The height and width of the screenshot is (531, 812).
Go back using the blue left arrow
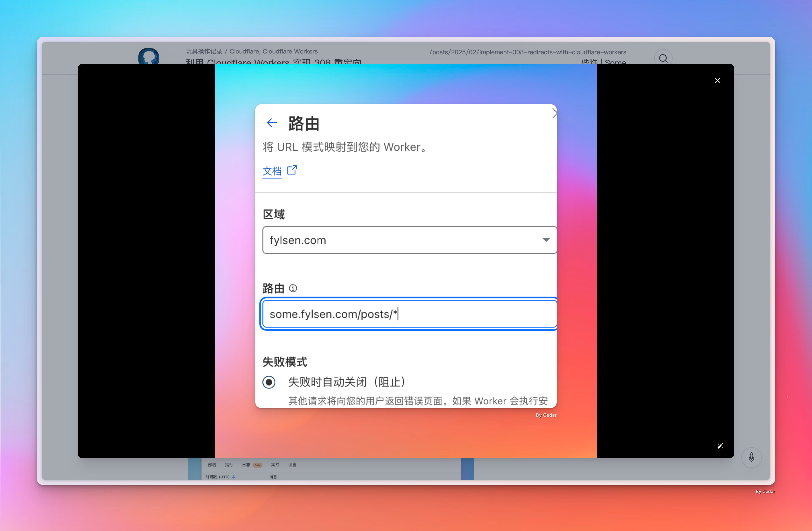click(x=272, y=122)
